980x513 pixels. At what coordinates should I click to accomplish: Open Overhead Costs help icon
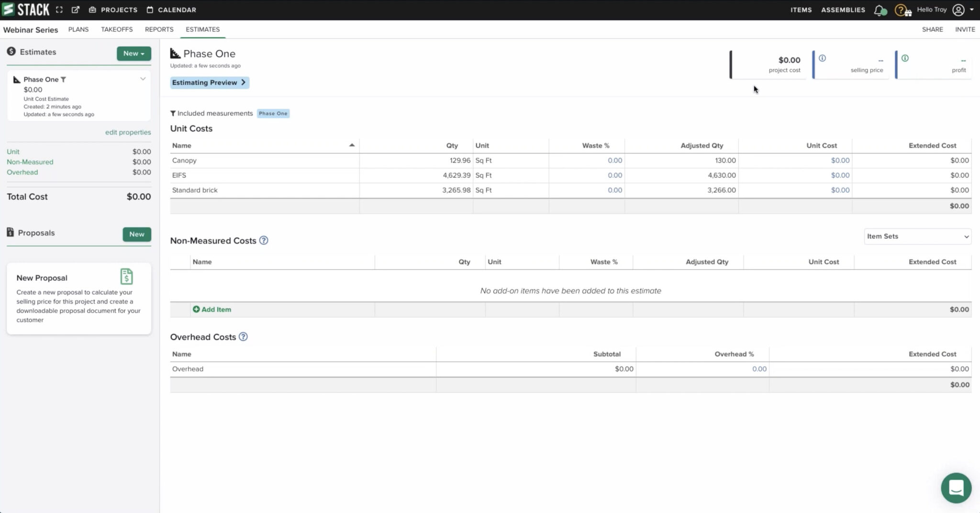tap(243, 337)
